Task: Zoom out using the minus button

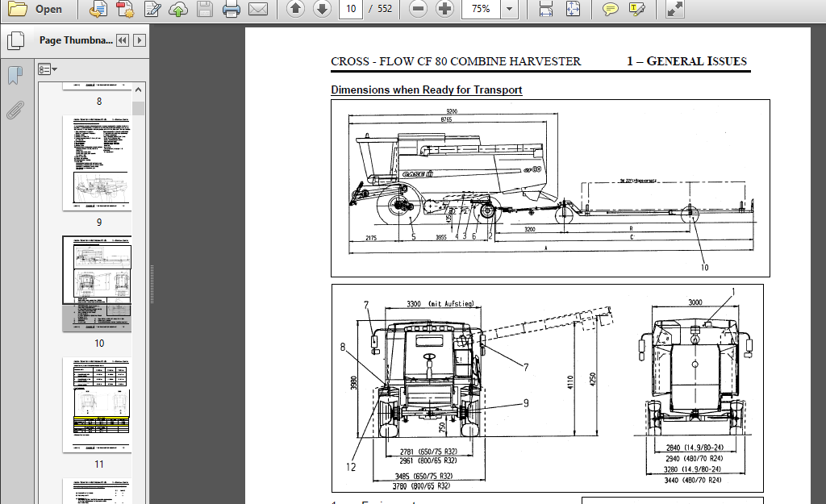Action: click(419, 9)
